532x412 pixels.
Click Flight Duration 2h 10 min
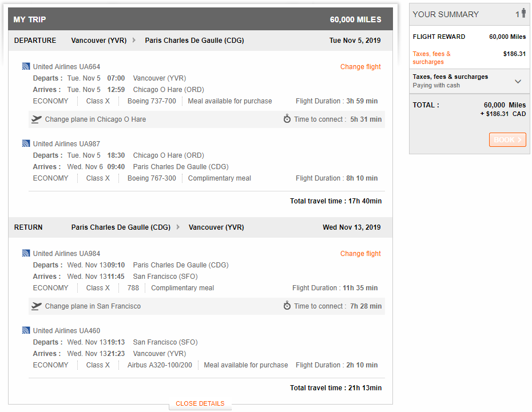pyautogui.click(x=336, y=365)
